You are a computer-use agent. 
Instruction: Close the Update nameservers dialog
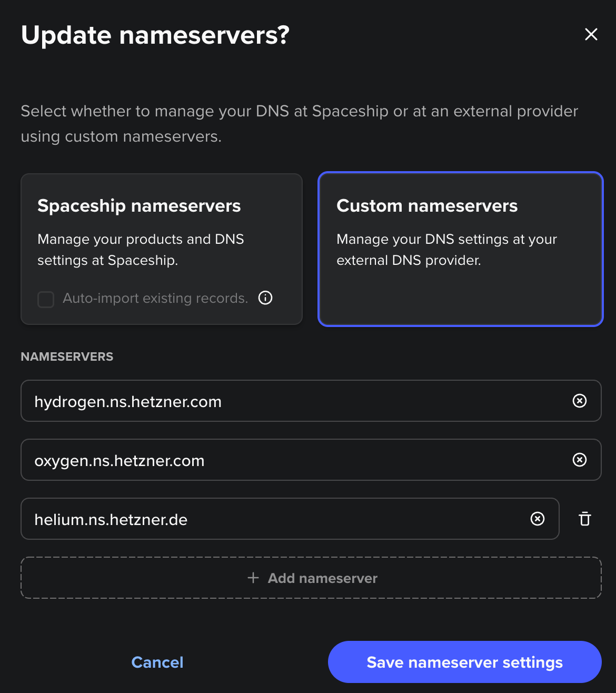pyautogui.click(x=591, y=35)
